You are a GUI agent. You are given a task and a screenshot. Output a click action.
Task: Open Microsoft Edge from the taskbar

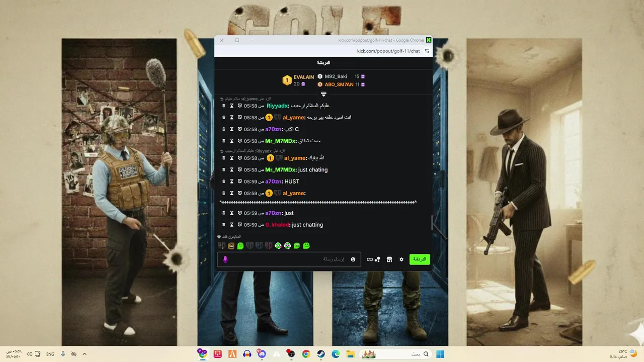coord(335,354)
